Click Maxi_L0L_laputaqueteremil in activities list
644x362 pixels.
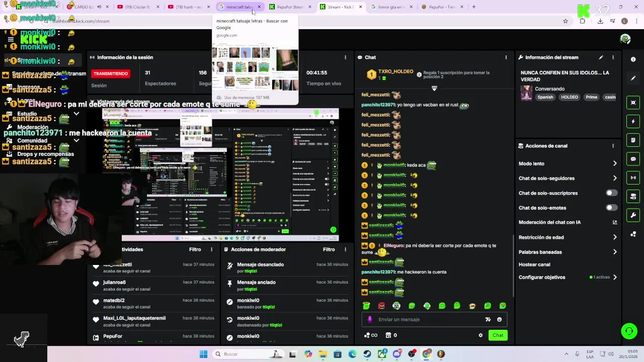coord(134,318)
